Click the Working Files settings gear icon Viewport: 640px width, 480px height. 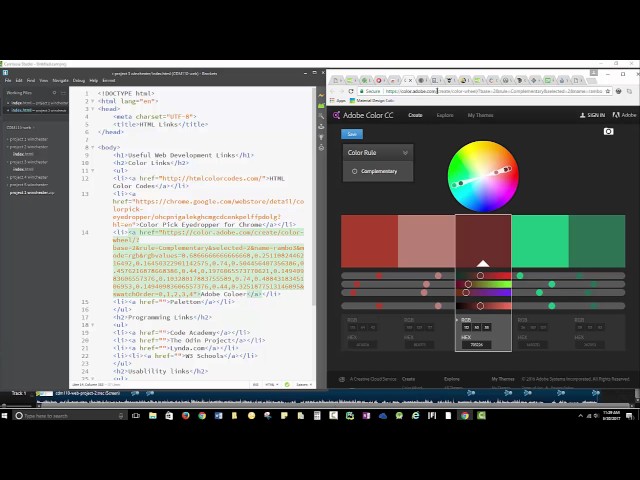point(55,93)
